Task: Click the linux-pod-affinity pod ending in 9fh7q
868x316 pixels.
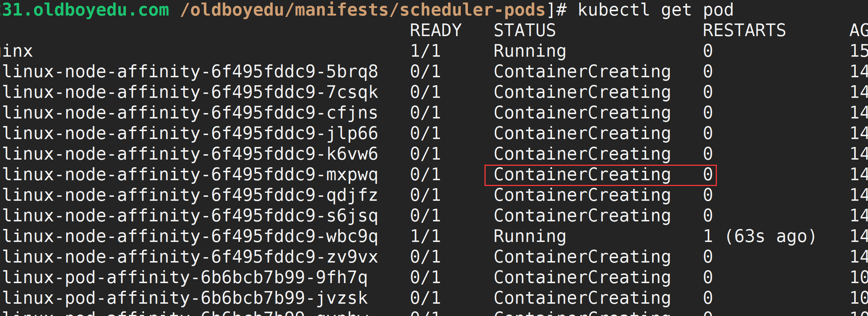Action: click(x=185, y=277)
